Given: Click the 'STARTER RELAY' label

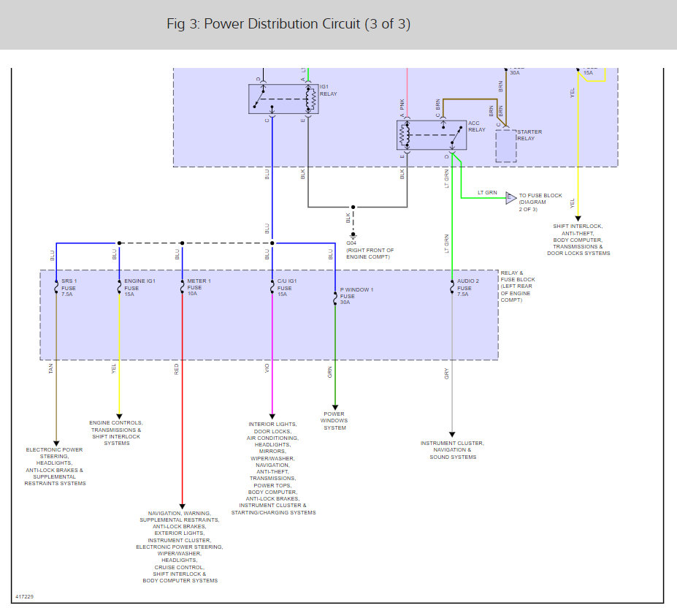Looking at the screenshot, I should click(529, 135).
